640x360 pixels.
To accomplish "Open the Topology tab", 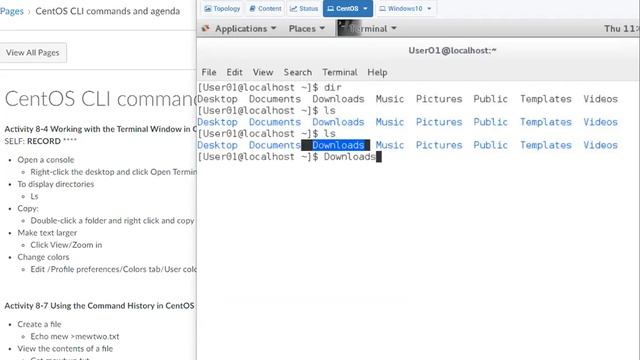I will click(222, 9).
